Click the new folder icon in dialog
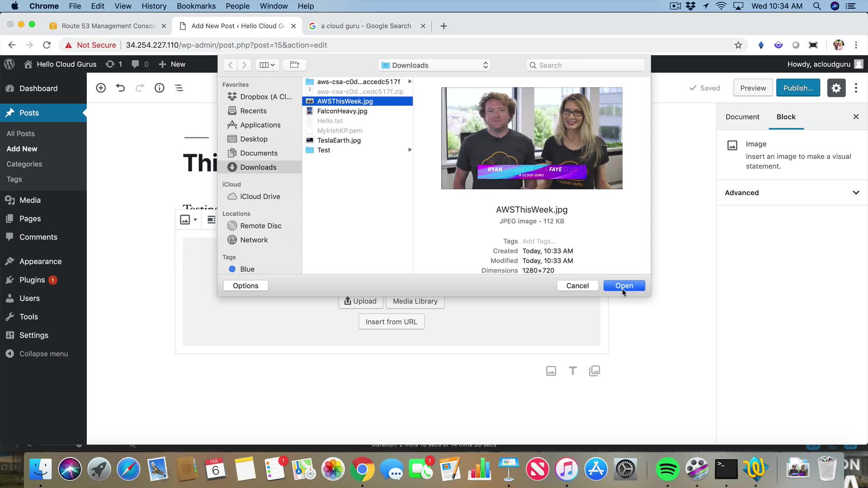 click(294, 65)
